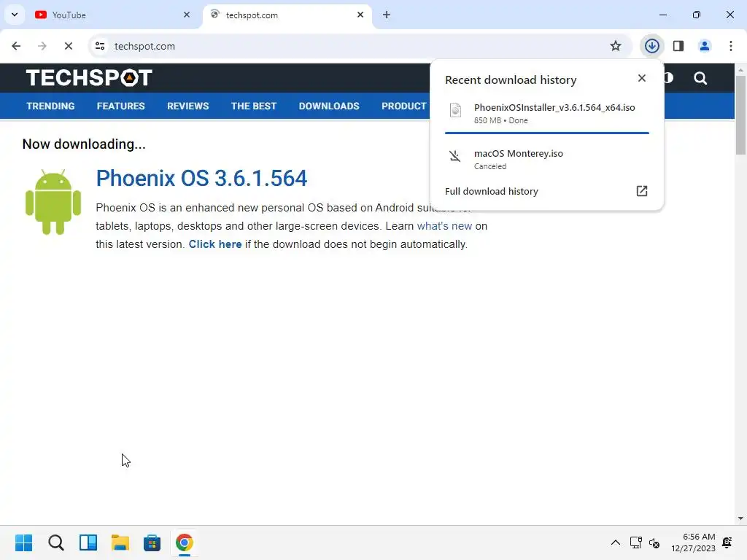Close the Recent download history popup
Viewport: 747px width, 560px height.
click(x=642, y=78)
